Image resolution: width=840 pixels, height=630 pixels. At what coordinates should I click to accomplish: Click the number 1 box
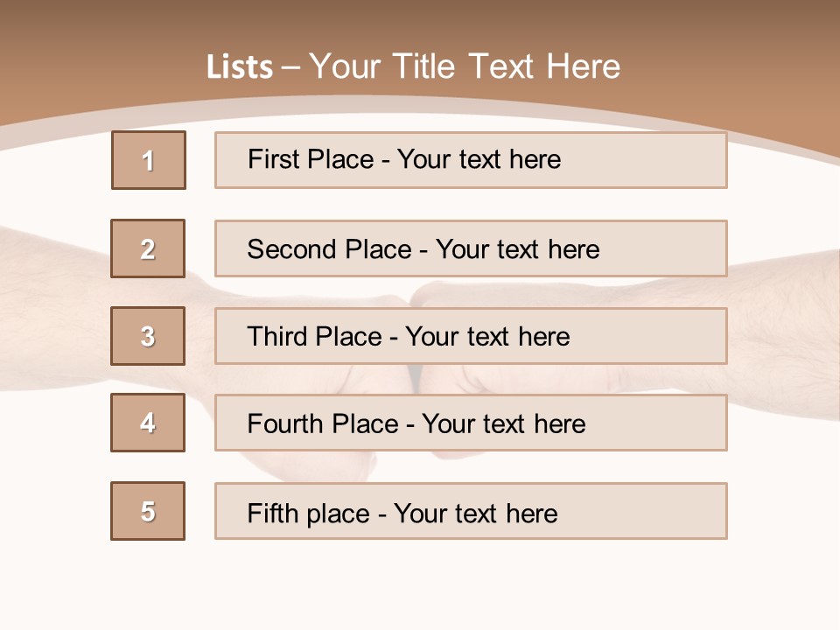coord(149,160)
